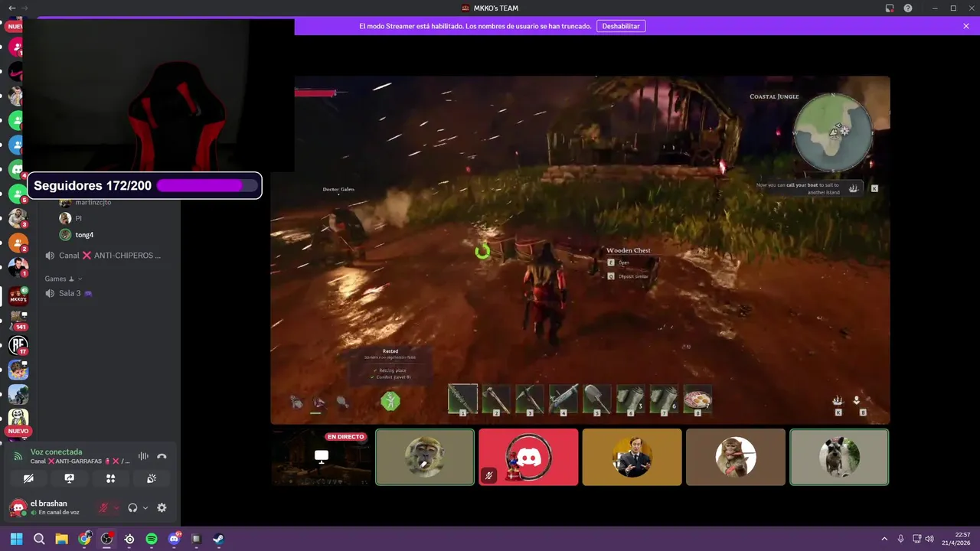
Task: Open the Discord inbox icon
Action: click(890, 8)
